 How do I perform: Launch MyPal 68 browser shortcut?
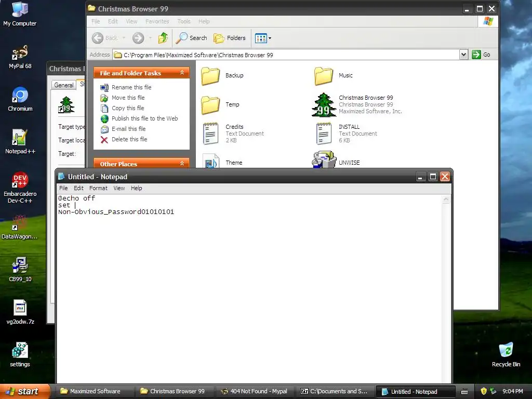[20, 57]
